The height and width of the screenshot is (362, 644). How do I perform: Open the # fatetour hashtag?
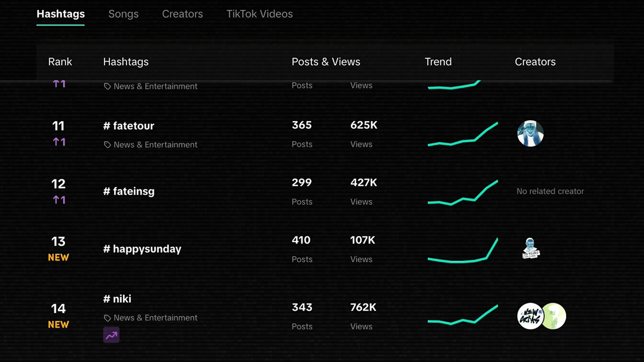pyautogui.click(x=129, y=126)
